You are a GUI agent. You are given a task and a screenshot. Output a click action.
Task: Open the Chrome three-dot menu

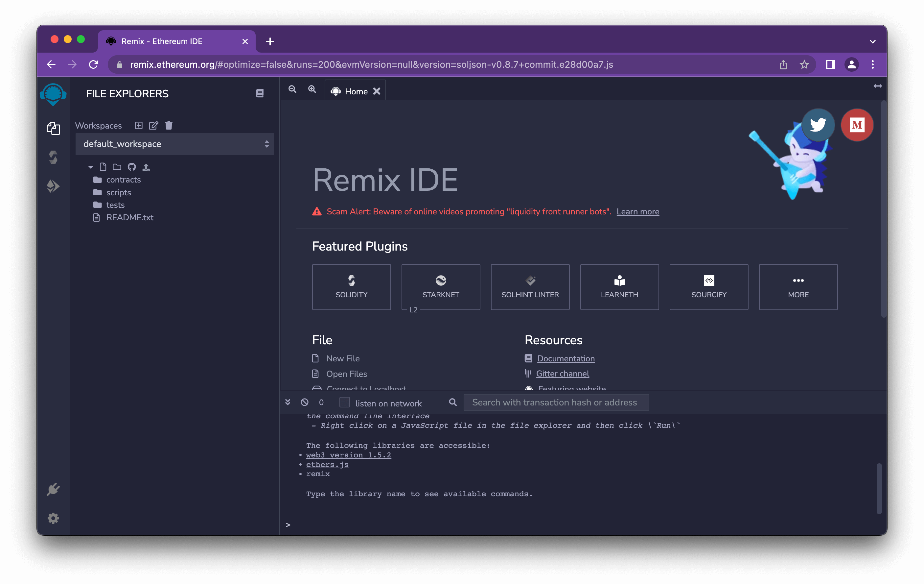point(873,64)
